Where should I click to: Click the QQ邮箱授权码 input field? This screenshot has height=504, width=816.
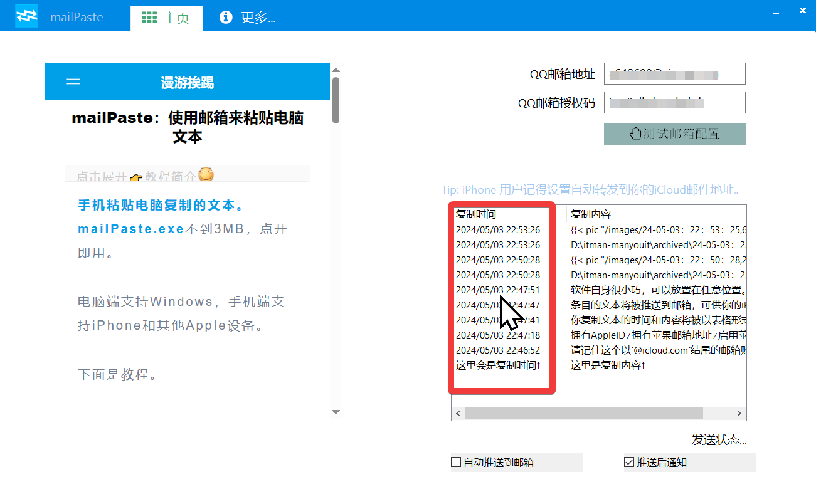pyautogui.click(x=674, y=102)
